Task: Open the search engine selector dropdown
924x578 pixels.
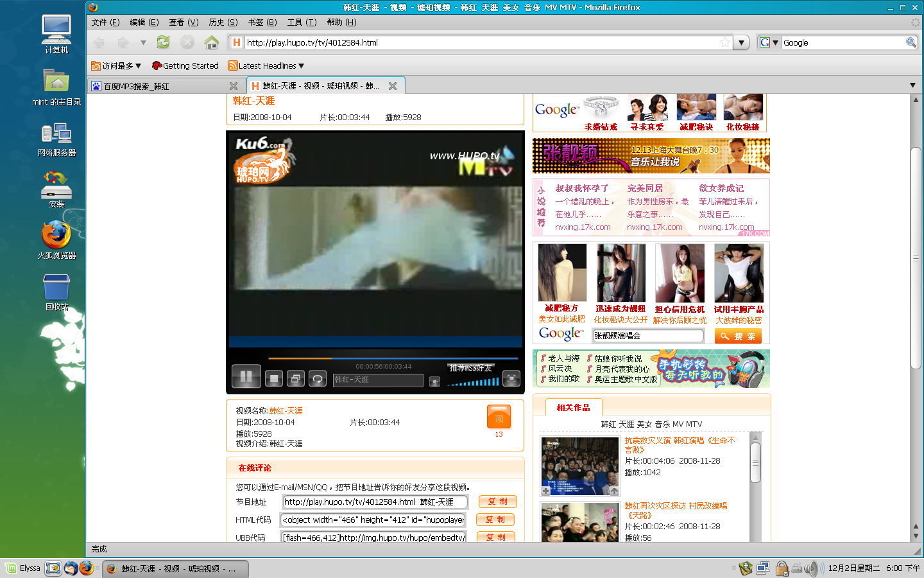Action: pyautogui.click(x=769, y=42)
